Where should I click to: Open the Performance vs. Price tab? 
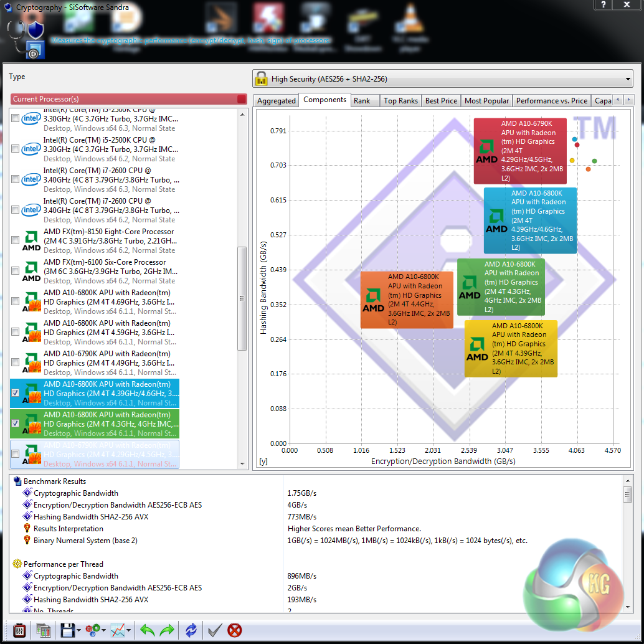[x=551, y=101]
